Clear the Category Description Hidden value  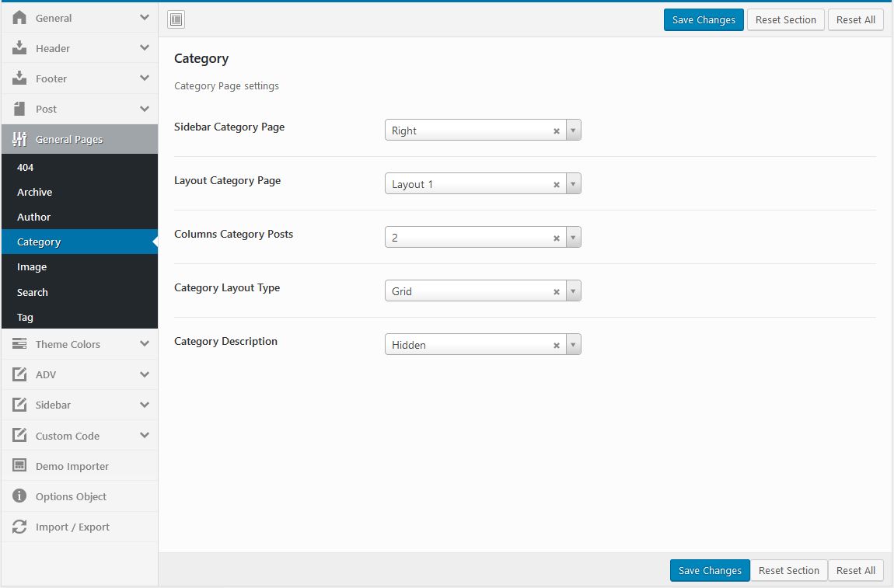tap(557, 346)
